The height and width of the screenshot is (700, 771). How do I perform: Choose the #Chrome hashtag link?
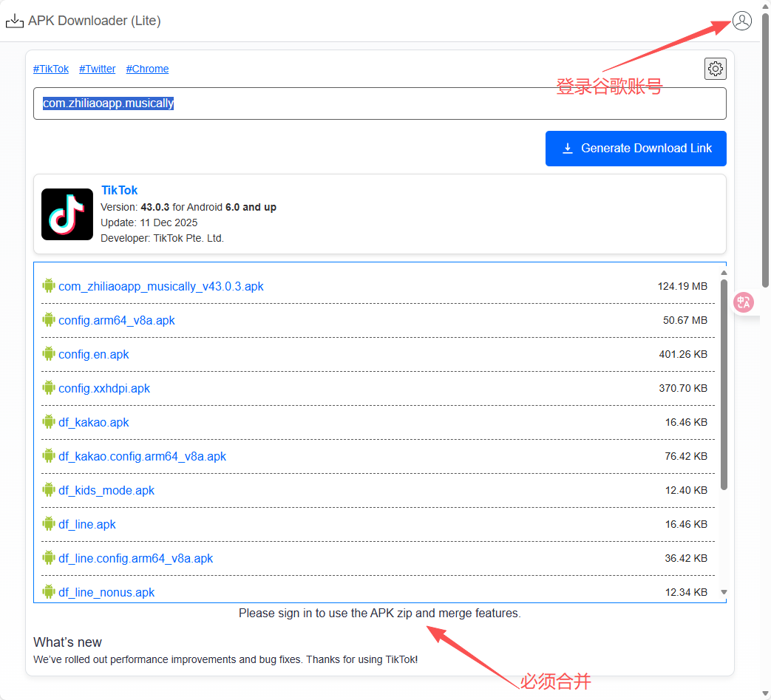pyautogui.click(x=147, y=69)
